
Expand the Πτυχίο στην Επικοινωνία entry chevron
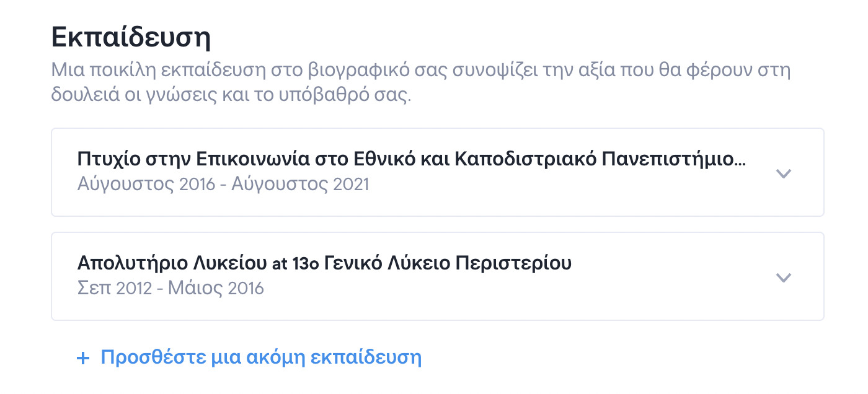[x=784, y=173]
